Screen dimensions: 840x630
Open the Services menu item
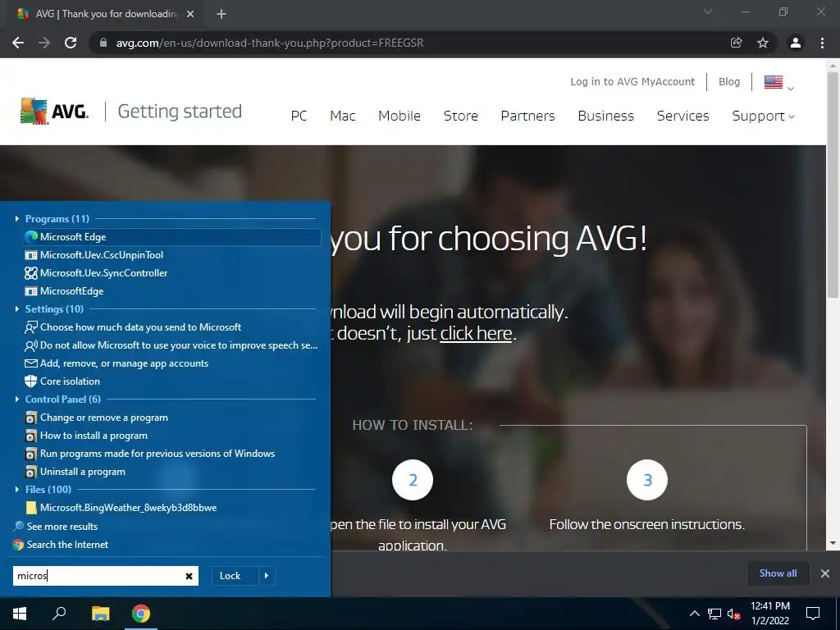click(683, 116)
